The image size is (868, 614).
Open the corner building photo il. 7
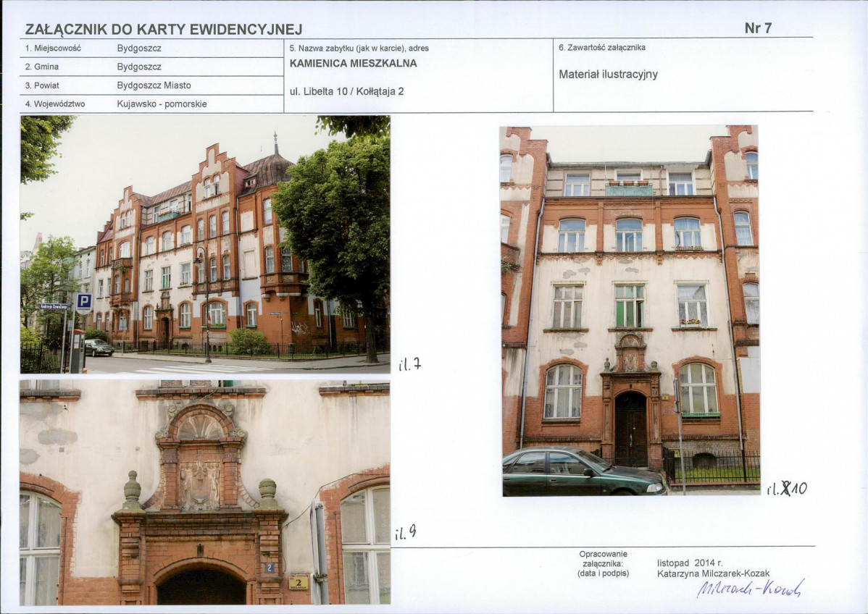click(x=205, y=244)
